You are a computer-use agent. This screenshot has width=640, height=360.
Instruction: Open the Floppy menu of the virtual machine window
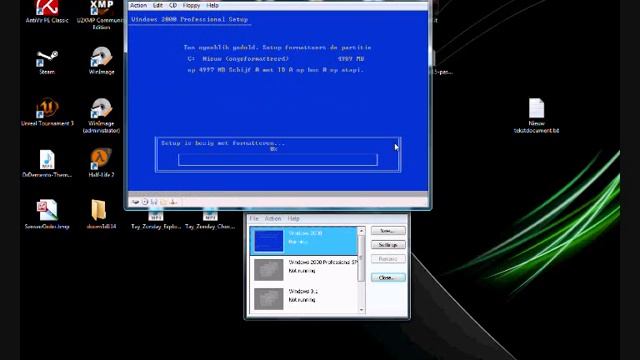click(x=191, y=5)
